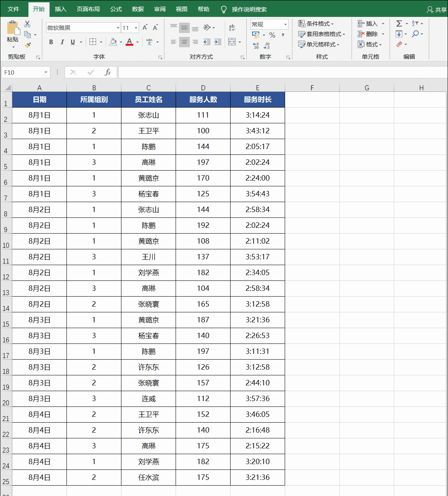Image resolution: width=448 pixels, height=496 pixels.
Task: Toggle Bold formatting
Action: click(51, 42)
